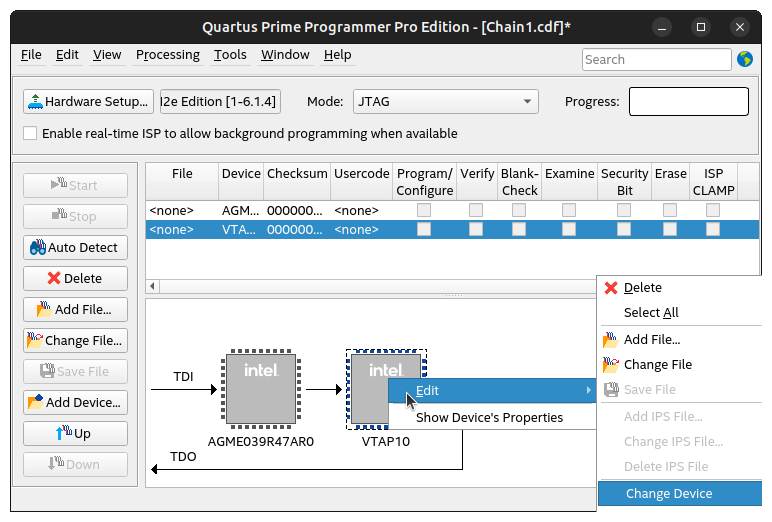The height and width of the screenshot is (522, 772).
Task: Click in the Search input field
Action: (656, 59)
